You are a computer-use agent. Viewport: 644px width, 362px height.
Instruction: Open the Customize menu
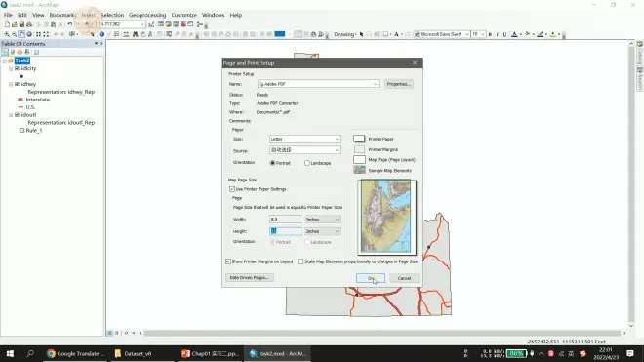point(184,15)
